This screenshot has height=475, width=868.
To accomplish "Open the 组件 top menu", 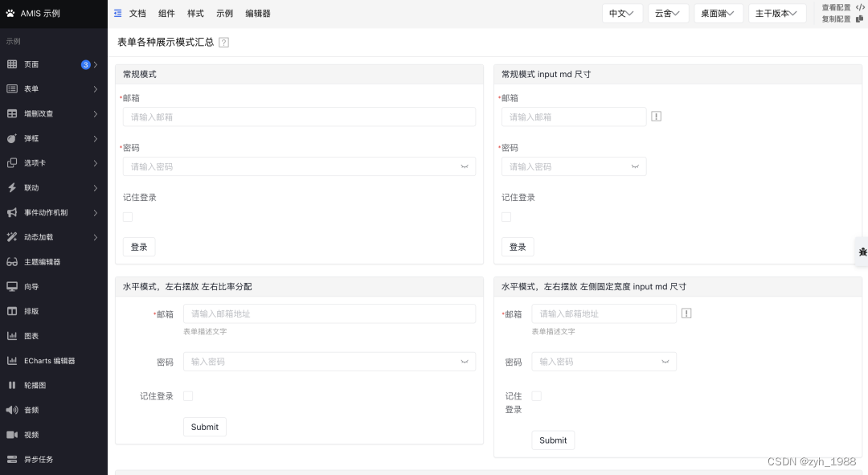I will point(166,14).
